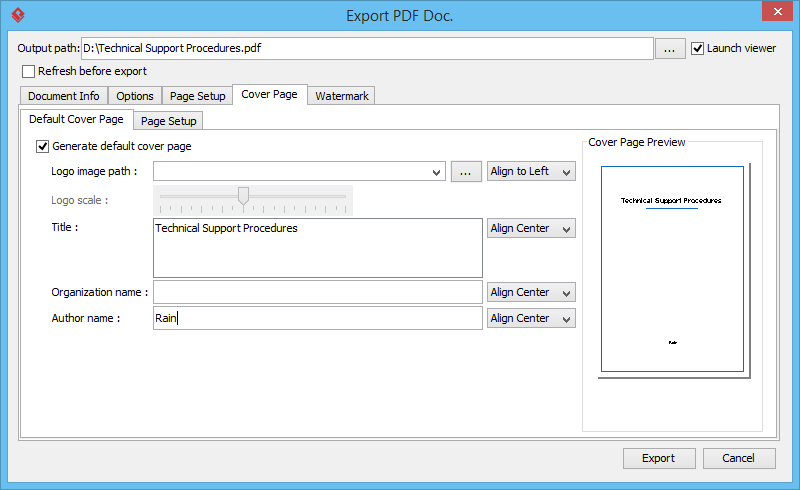Browse for output path with ellipsis button
The width and height of the screenshot is (800, 490).
670,48
